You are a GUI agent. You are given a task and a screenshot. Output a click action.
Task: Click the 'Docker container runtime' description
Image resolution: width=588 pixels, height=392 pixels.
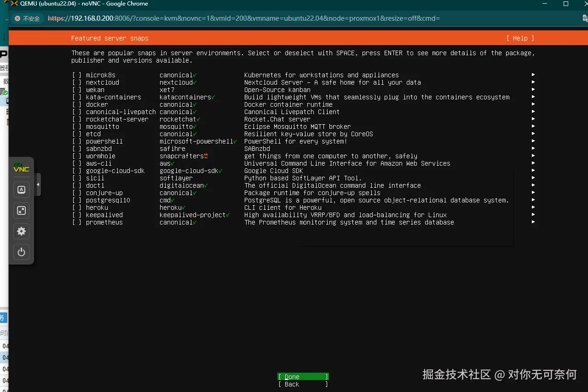[x=288, y=104]
